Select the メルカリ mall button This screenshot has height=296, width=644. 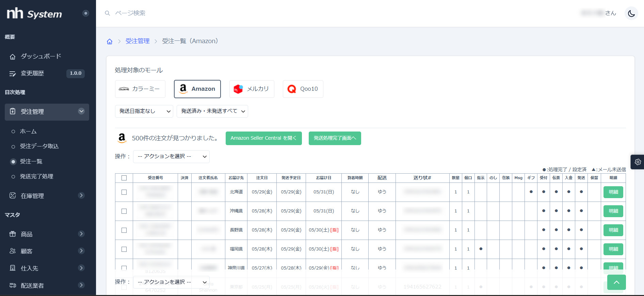252,89
